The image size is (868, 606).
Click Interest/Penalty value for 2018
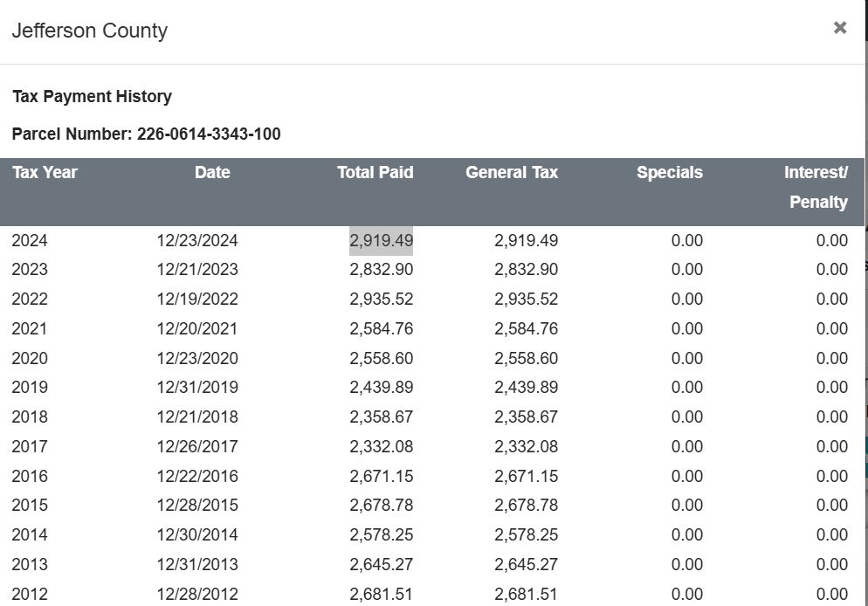click(x=831, y=417)
